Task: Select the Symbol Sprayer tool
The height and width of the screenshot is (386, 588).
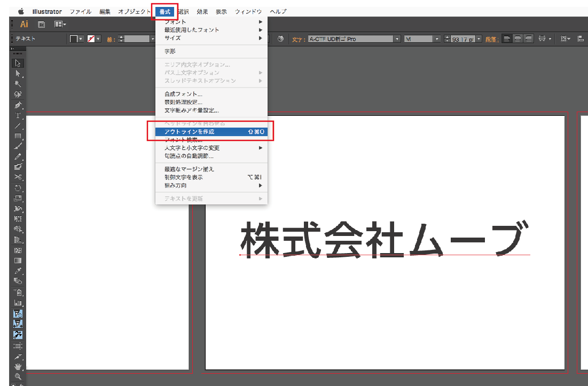Action: coord(18,292)
